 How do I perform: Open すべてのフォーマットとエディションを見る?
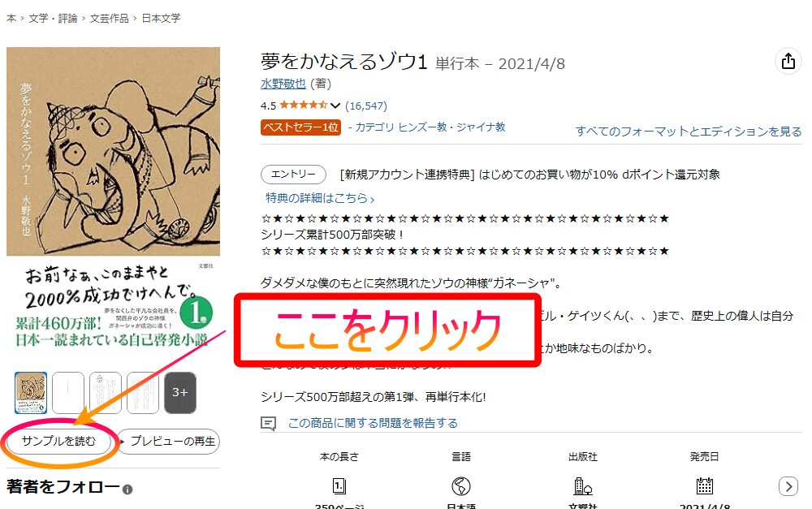click(x=689, y=132)
